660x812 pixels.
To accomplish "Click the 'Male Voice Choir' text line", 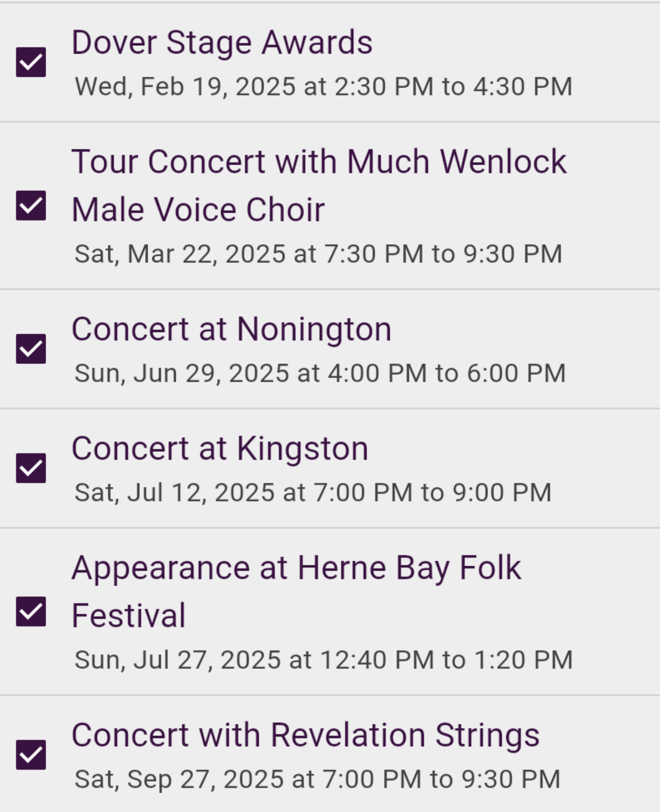I will click(x=198, y=210).
